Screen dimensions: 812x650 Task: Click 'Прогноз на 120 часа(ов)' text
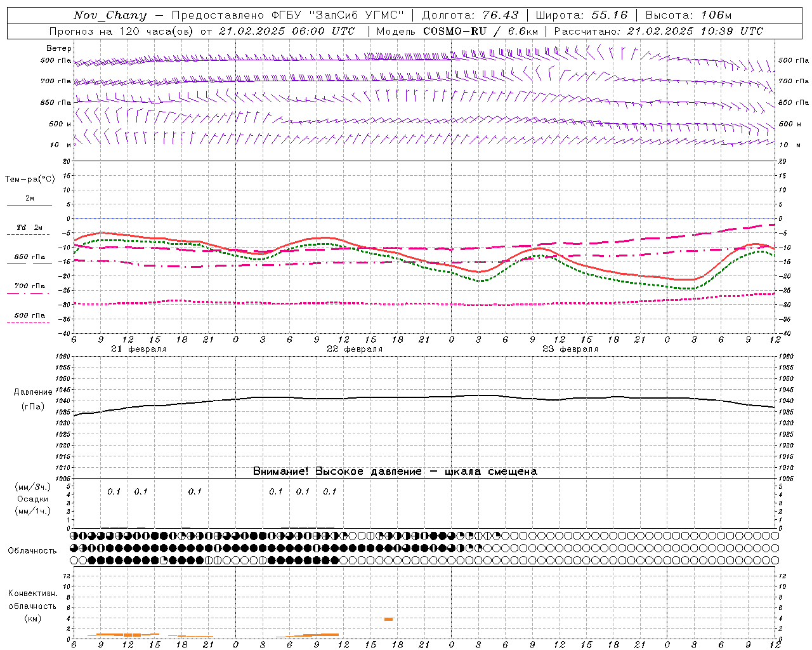[122, 31]
